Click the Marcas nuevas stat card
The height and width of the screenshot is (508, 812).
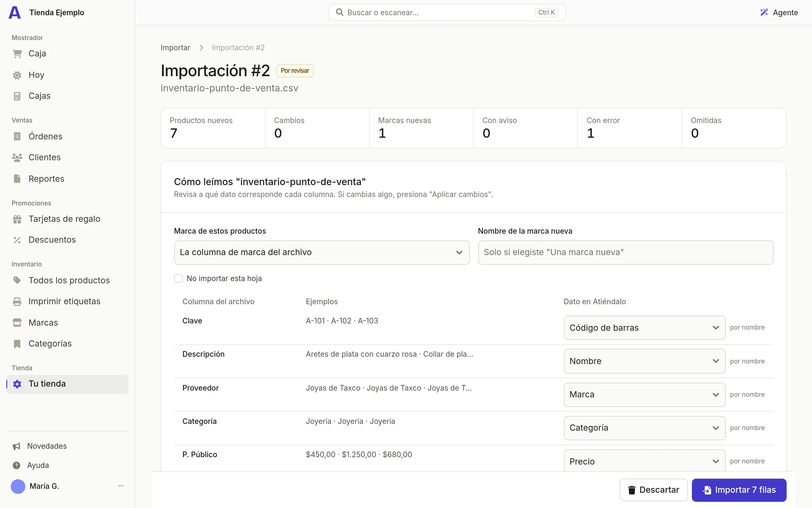(422, 128)
